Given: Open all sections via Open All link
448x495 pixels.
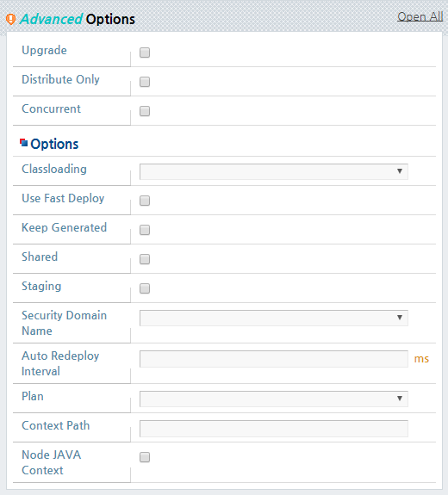Looking at the screenshot, I should [420, 16].
